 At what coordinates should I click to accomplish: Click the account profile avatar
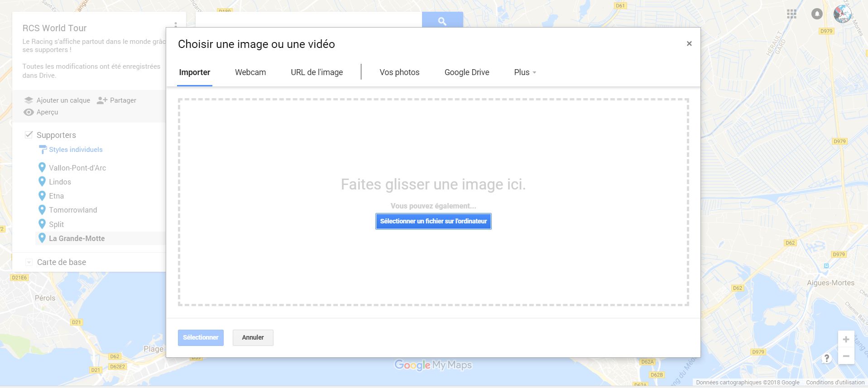[842, 14]
